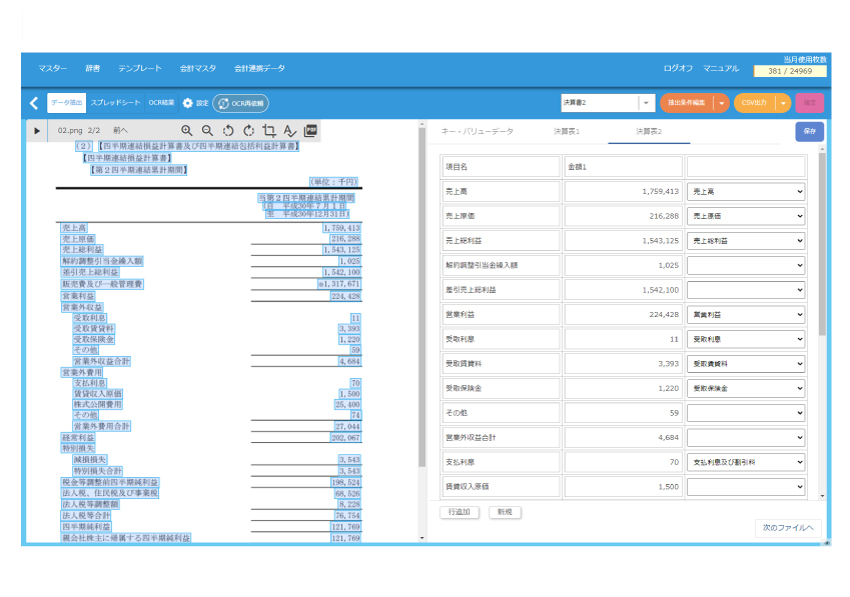Open 設定 with the gear icon
Image resolution: width=850 pixels, height=597 pixels.
click(x=187, y=103)
